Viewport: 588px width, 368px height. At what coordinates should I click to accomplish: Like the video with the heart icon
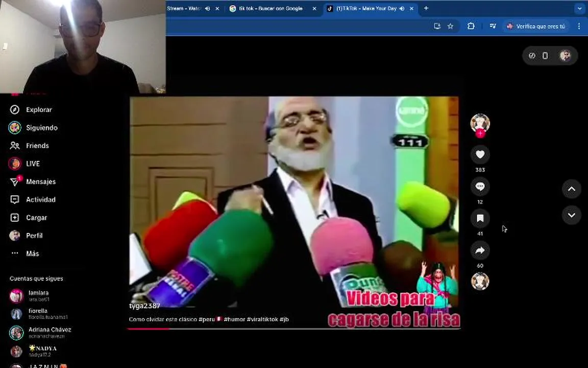tap(480, 154)
